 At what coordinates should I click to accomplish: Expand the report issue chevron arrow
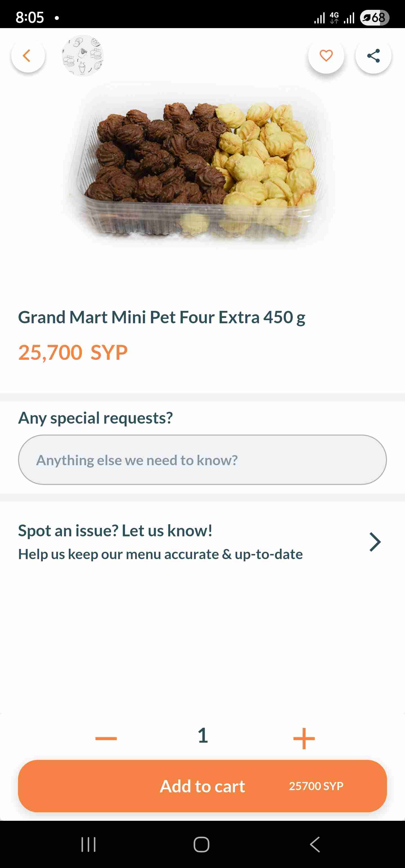pyautogui.click(x=375, y=542)
